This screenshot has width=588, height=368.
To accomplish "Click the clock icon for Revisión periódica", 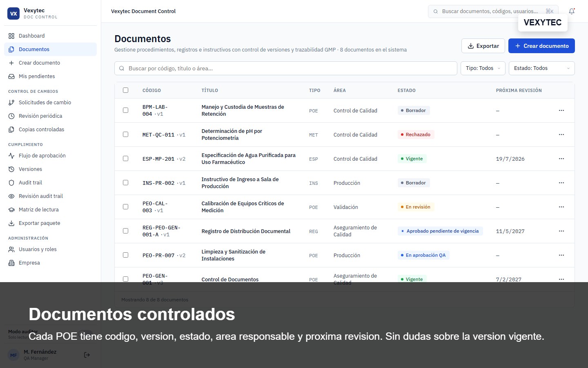I will 11,116.
